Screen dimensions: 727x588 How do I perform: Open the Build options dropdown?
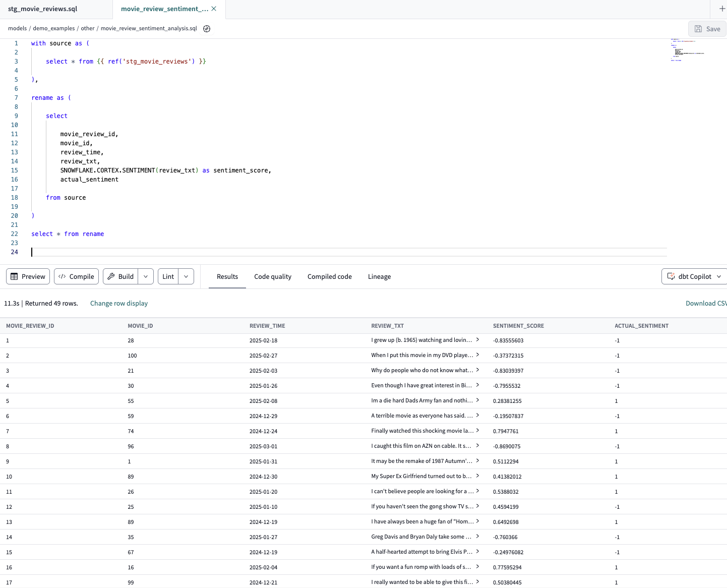145,276
